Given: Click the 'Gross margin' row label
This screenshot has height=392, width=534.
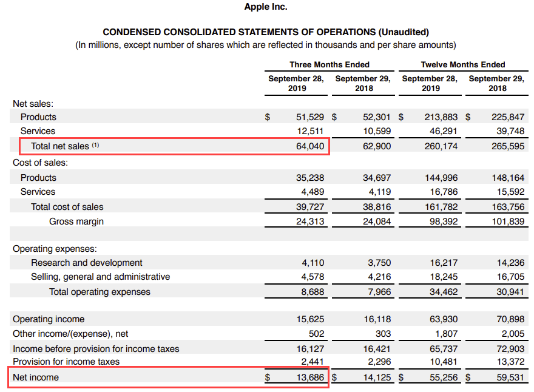Looking at the screenshot, I should coord(76,221).
